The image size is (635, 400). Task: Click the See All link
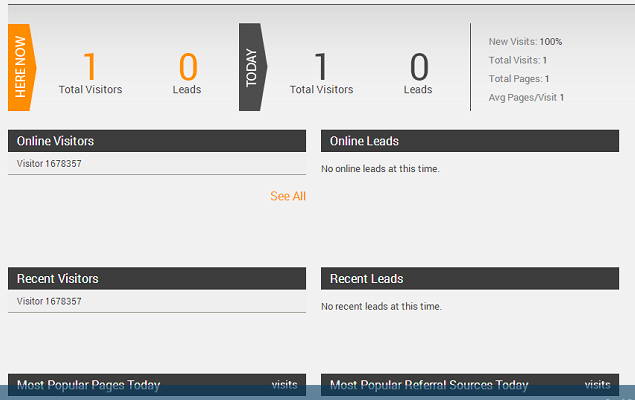[x=288, y=196]
